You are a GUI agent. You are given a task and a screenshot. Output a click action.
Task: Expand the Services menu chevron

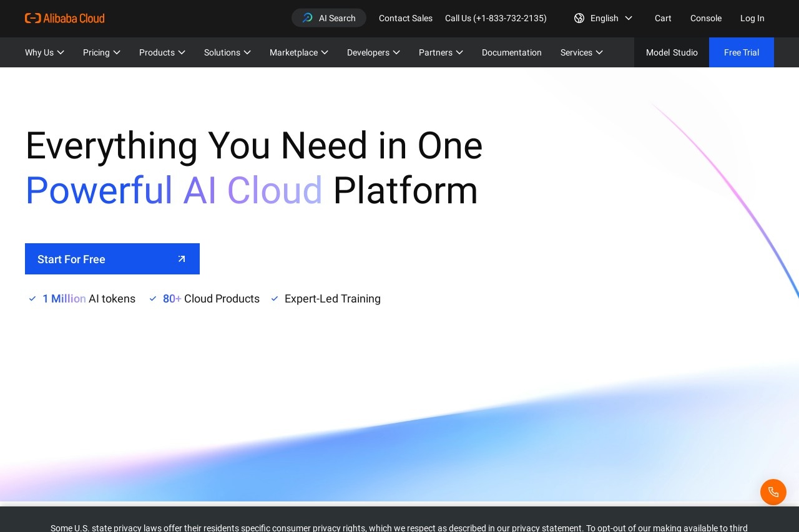[x=599, y=52]
